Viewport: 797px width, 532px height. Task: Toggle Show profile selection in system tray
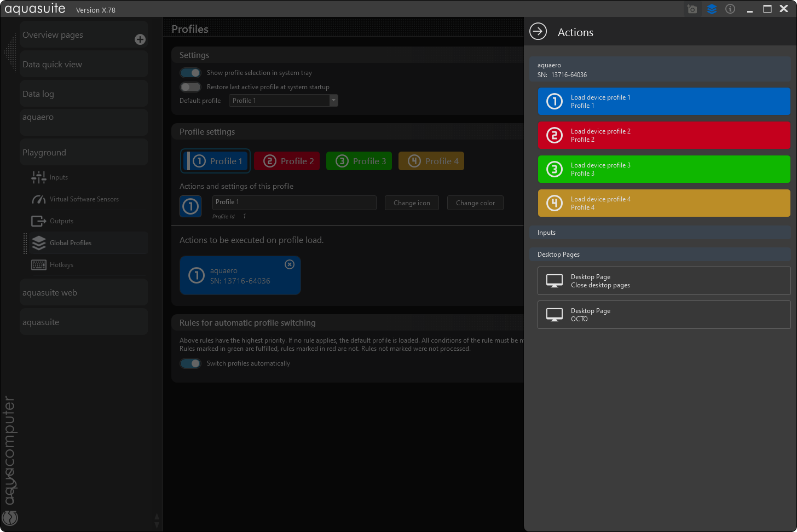[190, 73]
